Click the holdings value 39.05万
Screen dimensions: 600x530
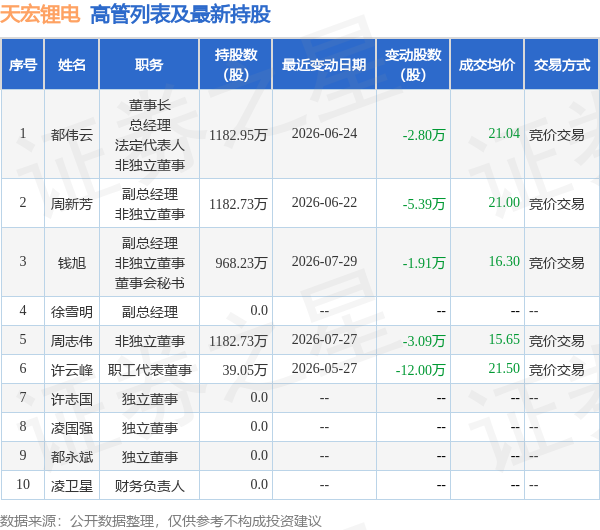[245, 370]
